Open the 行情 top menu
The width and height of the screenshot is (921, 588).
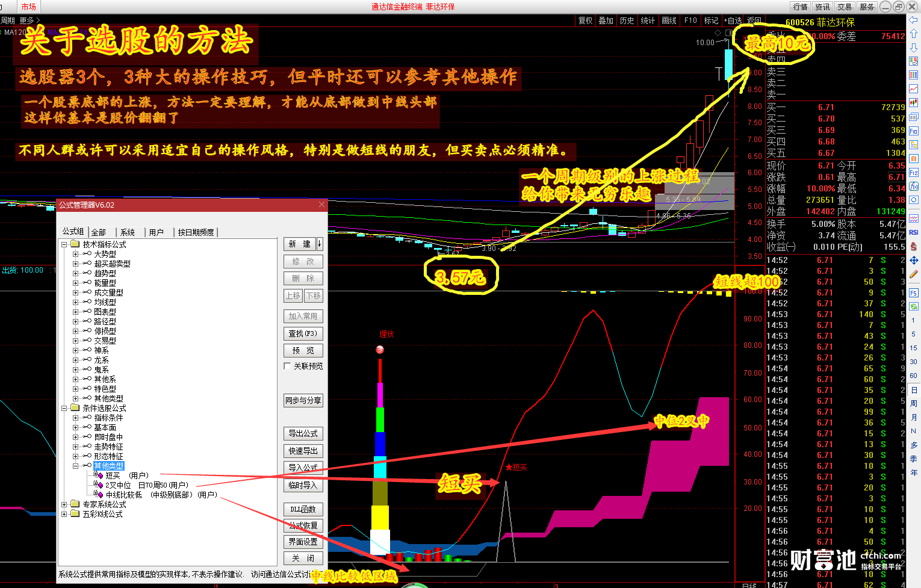coord(800,7)
